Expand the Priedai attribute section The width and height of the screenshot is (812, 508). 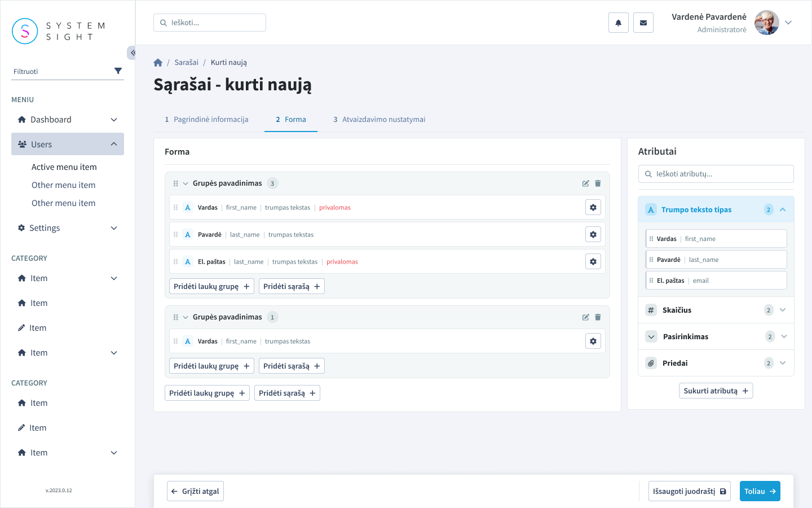[x=783, y=363]
